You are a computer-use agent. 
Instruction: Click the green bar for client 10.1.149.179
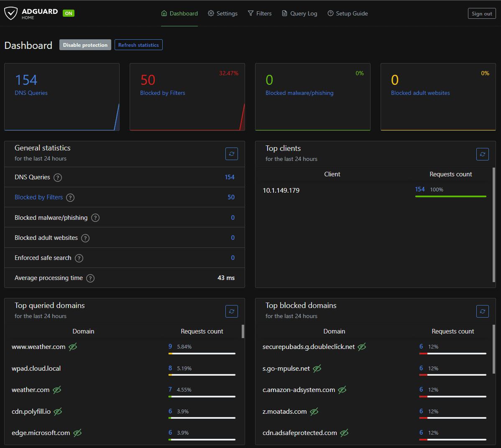click(x=450, y=196)
